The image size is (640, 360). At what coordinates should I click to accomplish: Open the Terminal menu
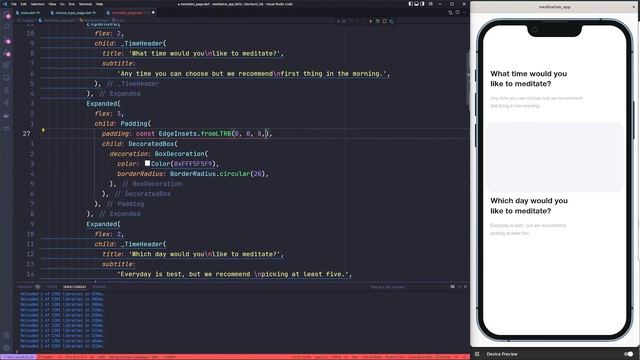click(85, 4)
